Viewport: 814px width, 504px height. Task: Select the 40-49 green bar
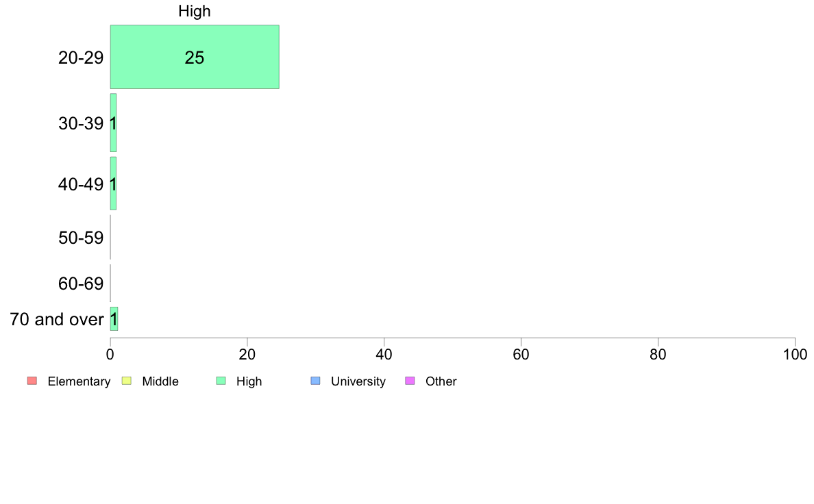pyautogui.click(x=113, y=184)
